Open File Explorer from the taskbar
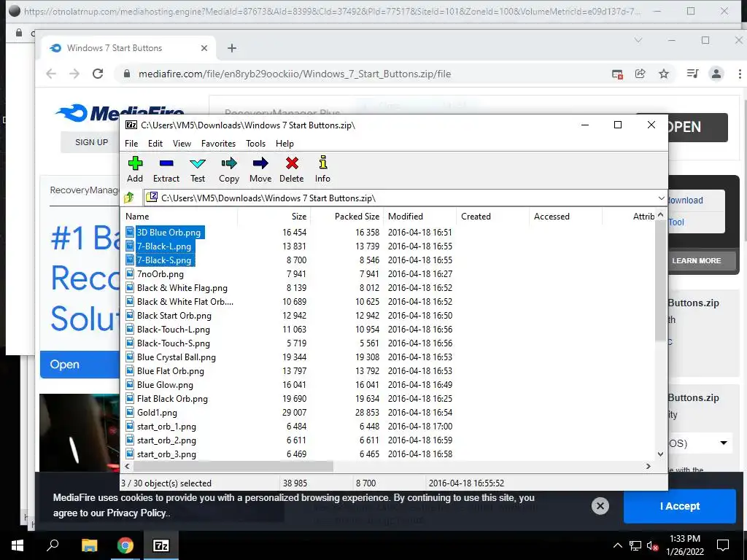The height and width of the screenshot is (560, 747). point(89,545)
